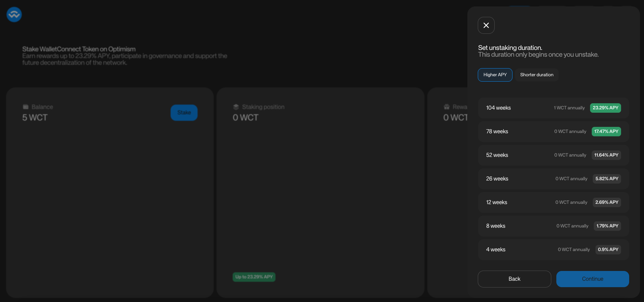Click the 2.69% APY badge
The image size is (644, 302).
(607, 202)
